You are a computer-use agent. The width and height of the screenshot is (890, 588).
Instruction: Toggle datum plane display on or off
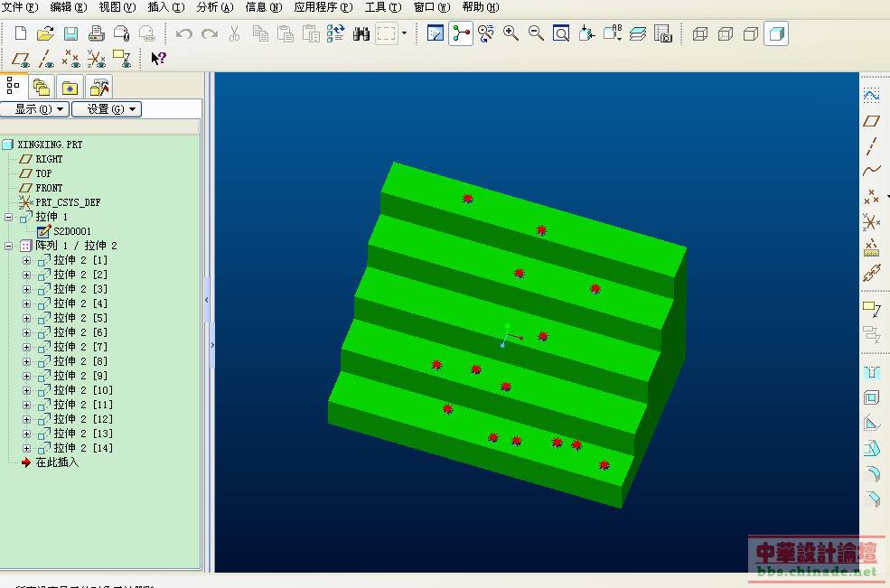pyautogui.click(x=21, y=60)
